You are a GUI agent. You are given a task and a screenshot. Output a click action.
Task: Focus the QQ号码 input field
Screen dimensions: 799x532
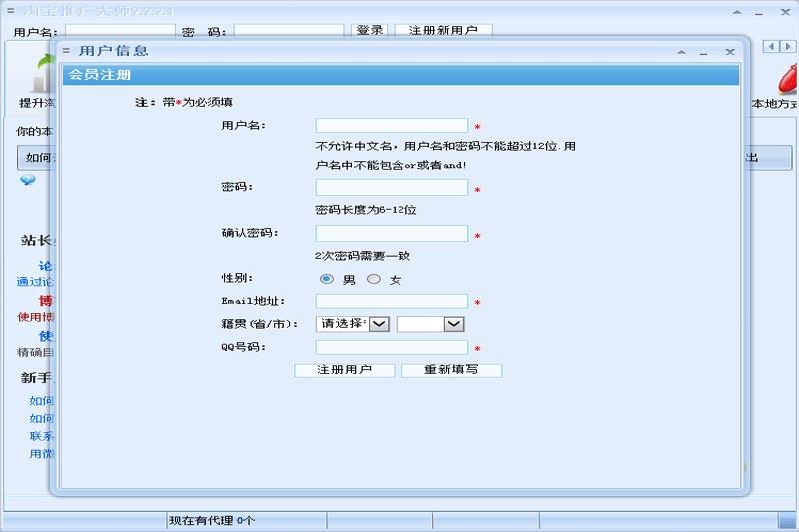[x=392, y=347]
